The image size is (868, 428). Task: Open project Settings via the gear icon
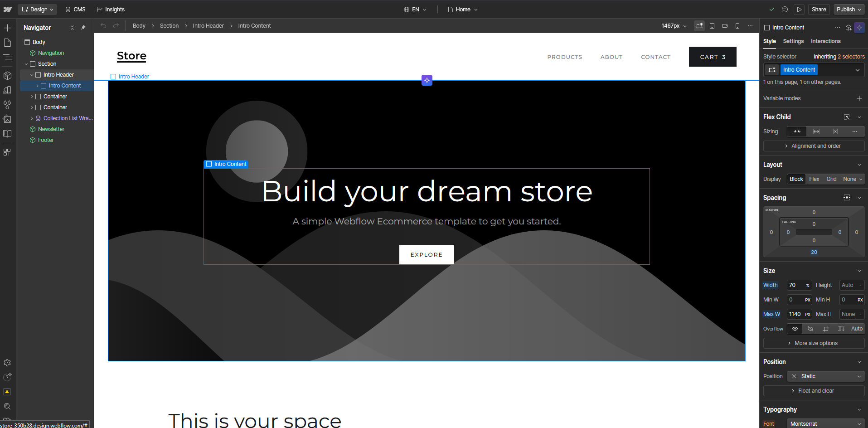pos(7,363)
